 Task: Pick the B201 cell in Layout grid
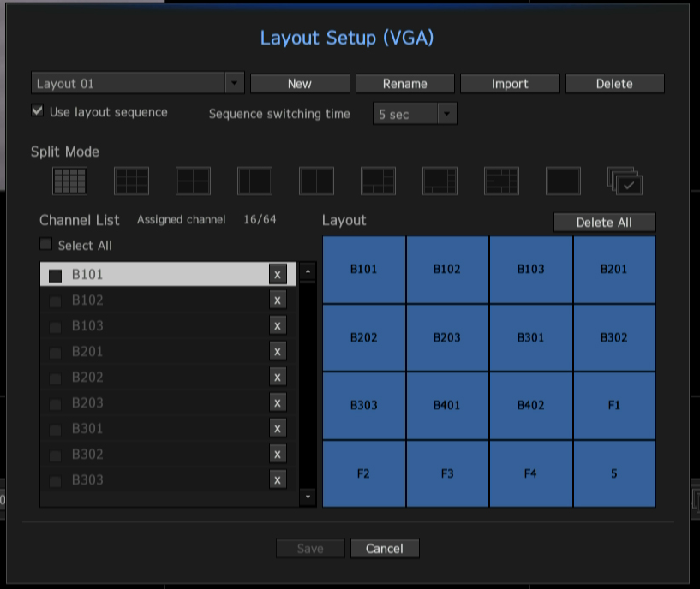(614, 270)
